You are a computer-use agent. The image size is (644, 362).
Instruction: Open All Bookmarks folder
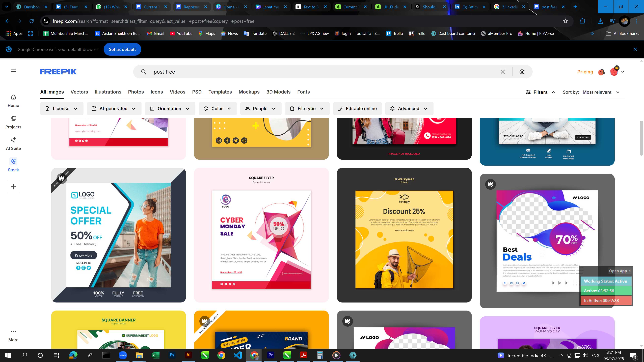click(x=622, y=34)
